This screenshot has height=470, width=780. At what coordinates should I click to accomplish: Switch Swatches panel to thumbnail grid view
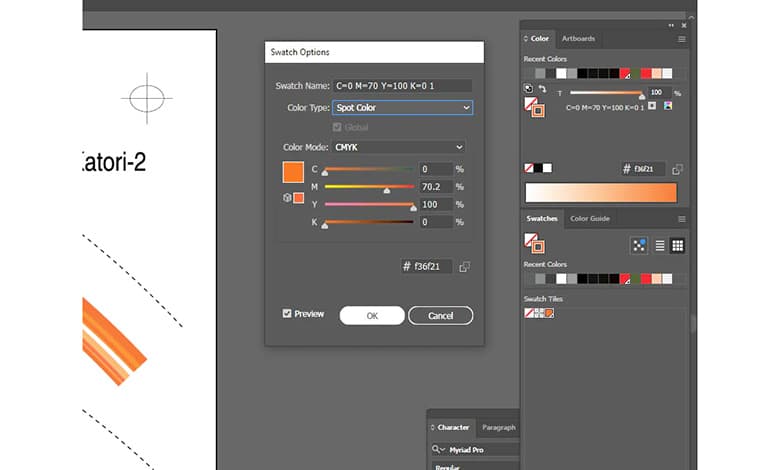(x=677, y=245)
